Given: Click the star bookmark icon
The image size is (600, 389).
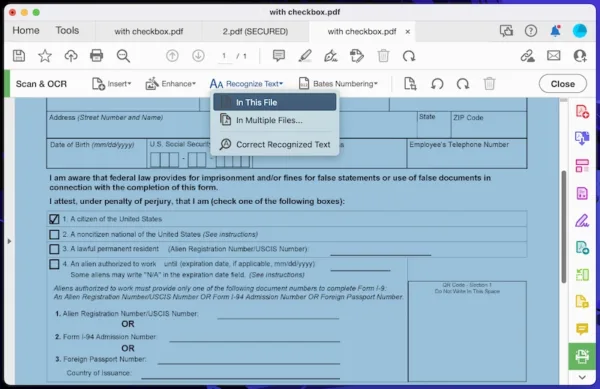Looking at the screenshot, I should 45,56.
